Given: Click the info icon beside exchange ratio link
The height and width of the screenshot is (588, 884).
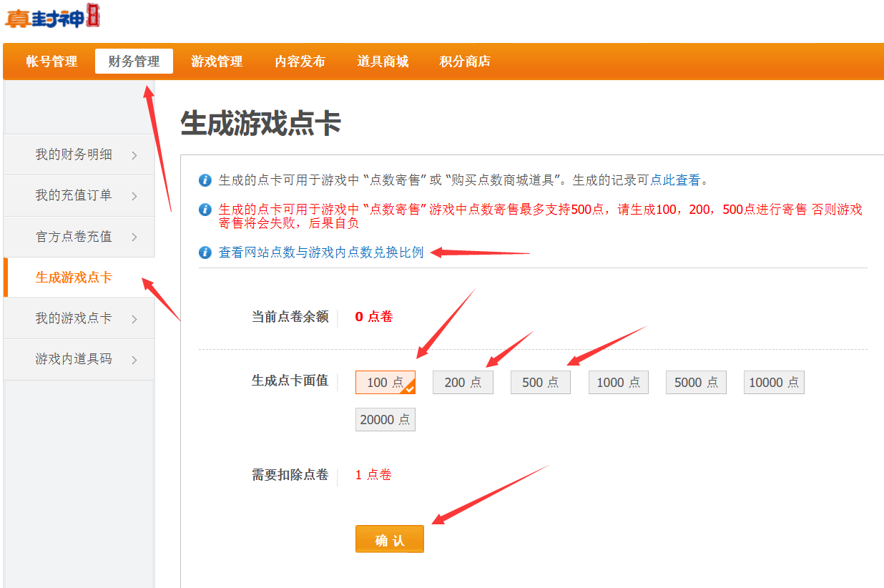Looking at the screenshot, I should click(205, 253).
